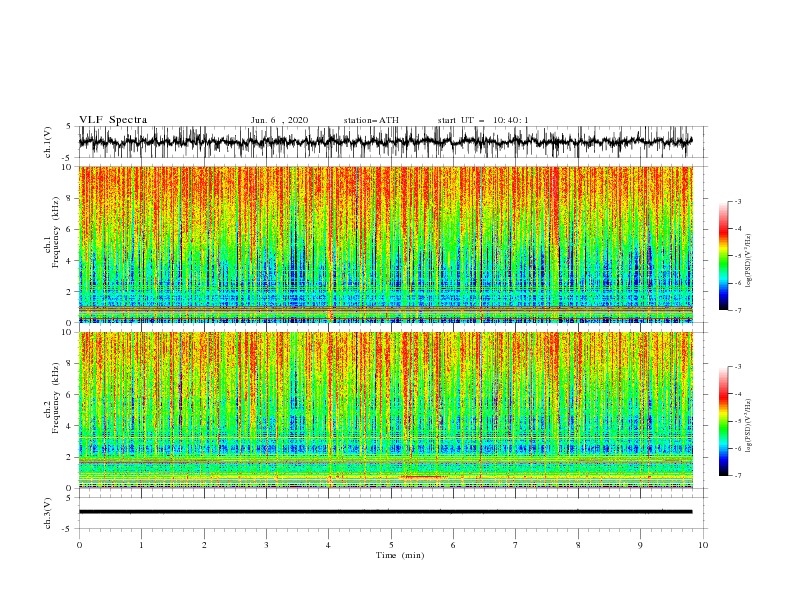Click Time axis tick label "7"

click(516, 545)
